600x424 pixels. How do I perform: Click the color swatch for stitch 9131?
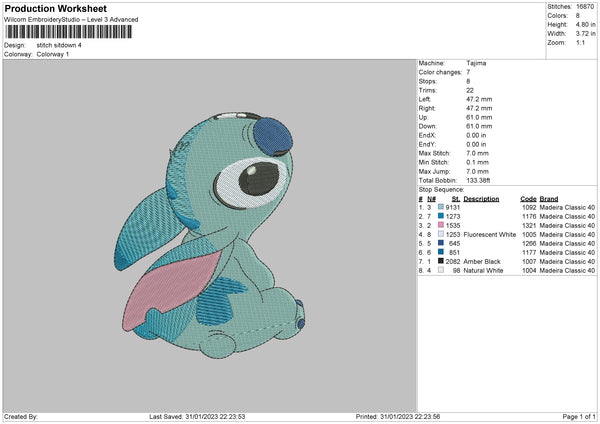[441, 207]
